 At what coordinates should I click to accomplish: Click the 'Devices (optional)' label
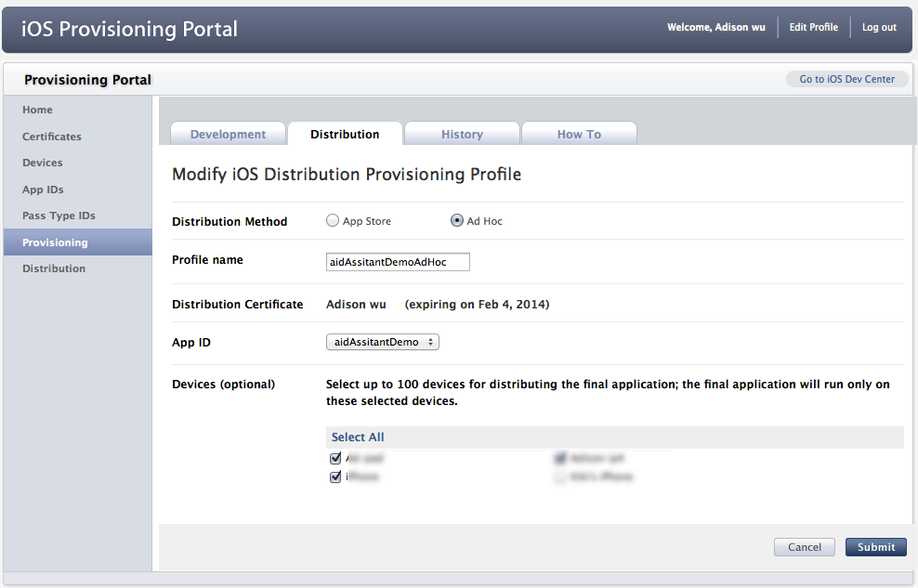coord(224,385)
